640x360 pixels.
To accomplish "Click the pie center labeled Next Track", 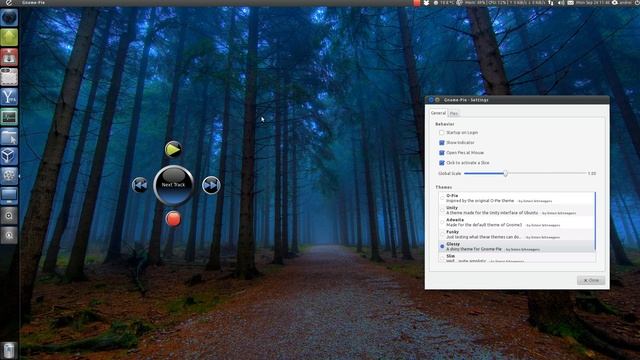I will click(x=173, y=185).
